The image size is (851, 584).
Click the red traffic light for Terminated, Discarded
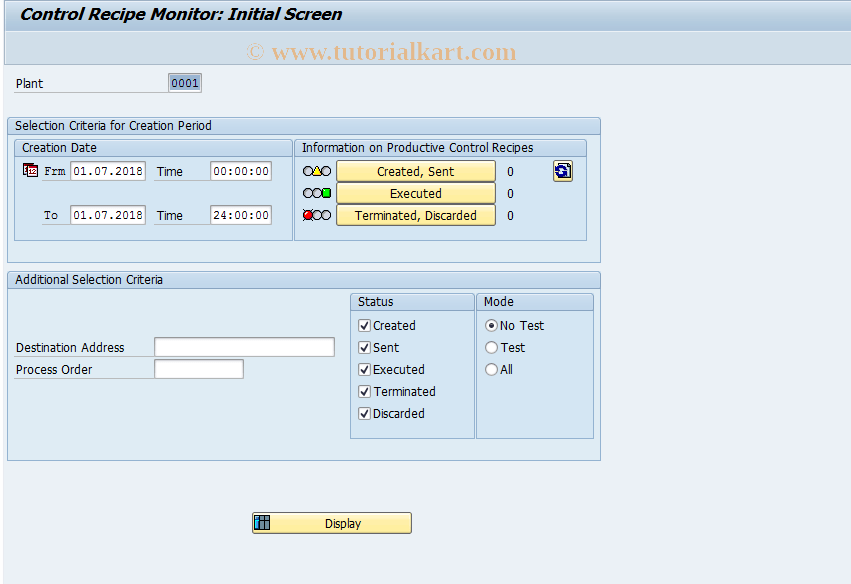[x=307, y=214]
